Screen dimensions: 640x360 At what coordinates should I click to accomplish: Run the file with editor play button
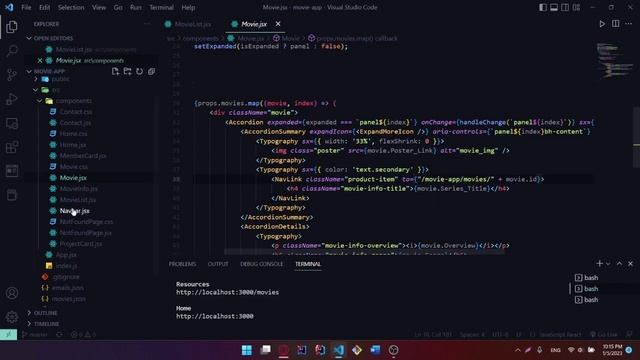coord(602,24)
